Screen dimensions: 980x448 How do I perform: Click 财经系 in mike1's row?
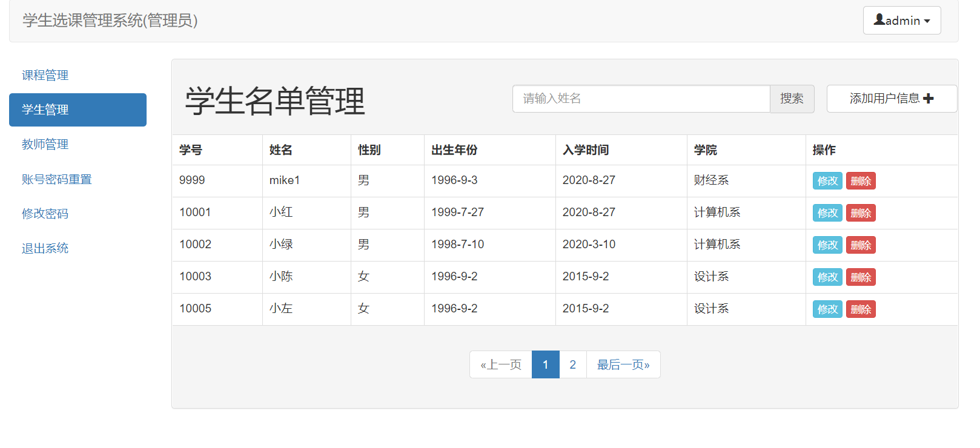pyautogui.click(x=712, y=180)
